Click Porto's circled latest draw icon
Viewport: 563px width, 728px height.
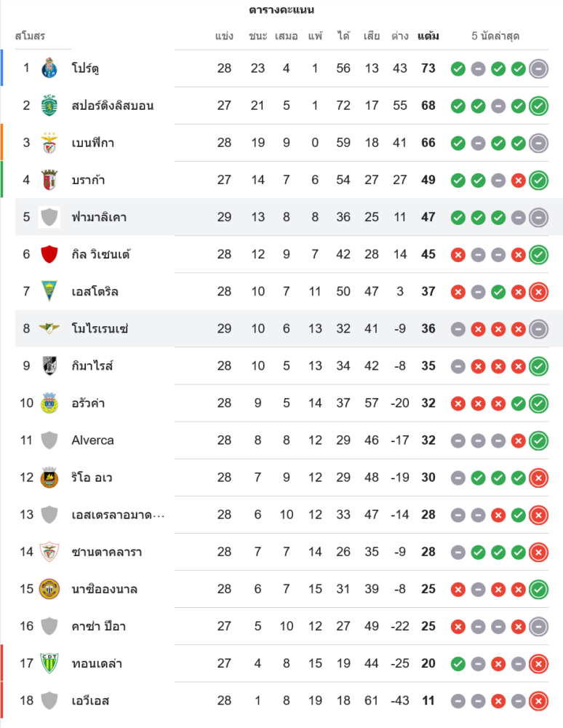[538, 68]
